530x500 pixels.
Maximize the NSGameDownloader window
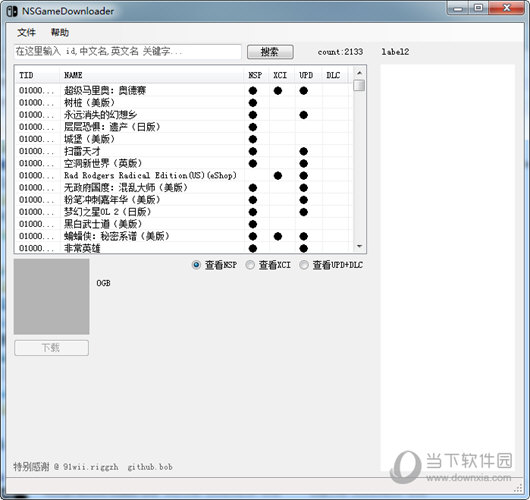478,8
